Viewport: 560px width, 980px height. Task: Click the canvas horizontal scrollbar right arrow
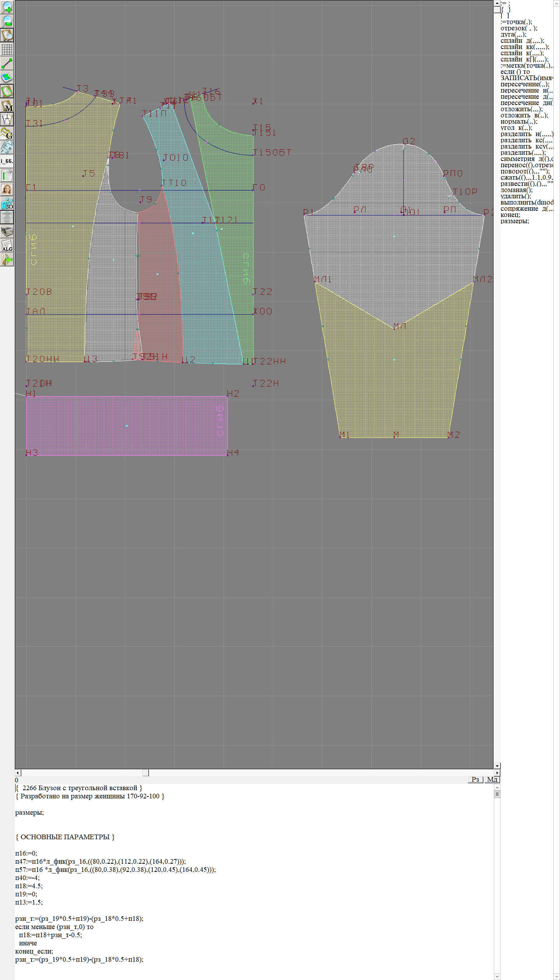point(497,773)
